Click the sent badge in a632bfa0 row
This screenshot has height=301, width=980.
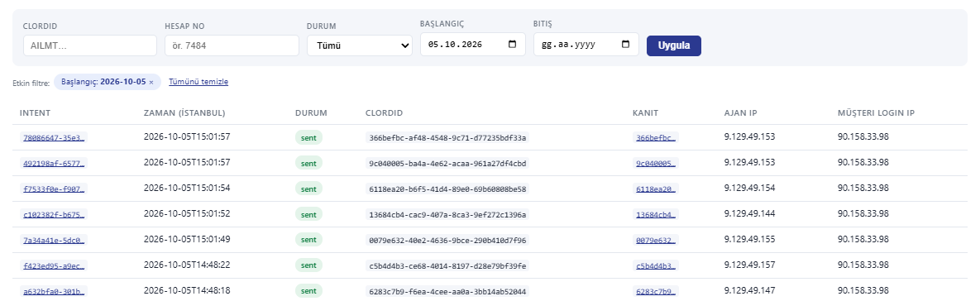308,291
